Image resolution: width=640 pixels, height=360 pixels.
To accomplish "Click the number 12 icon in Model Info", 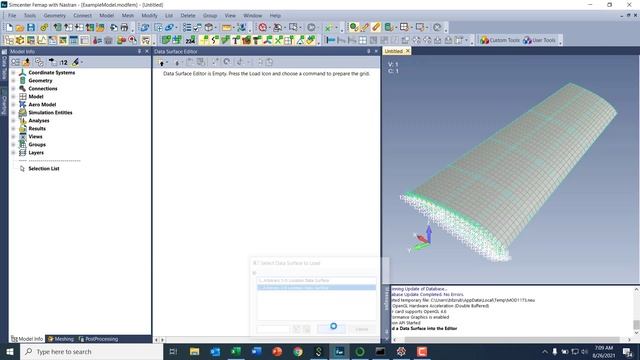I will pyautogui.click(x=64, y=62).
